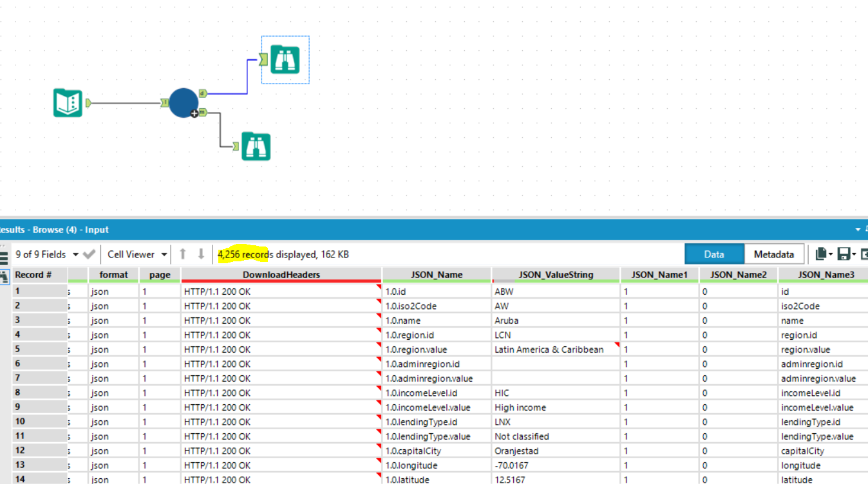868x484 pixels.
Task: Click the 'HTTP/1.1 200 OK' cell in row 3
Action: (x=281, y=321)
